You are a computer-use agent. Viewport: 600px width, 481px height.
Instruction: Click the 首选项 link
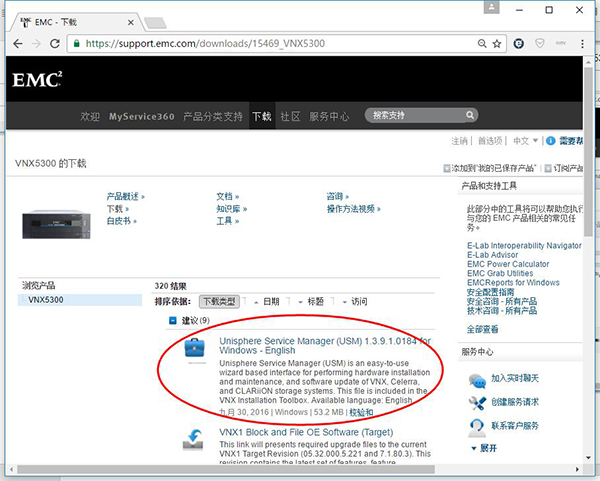(x=490, y=141)
